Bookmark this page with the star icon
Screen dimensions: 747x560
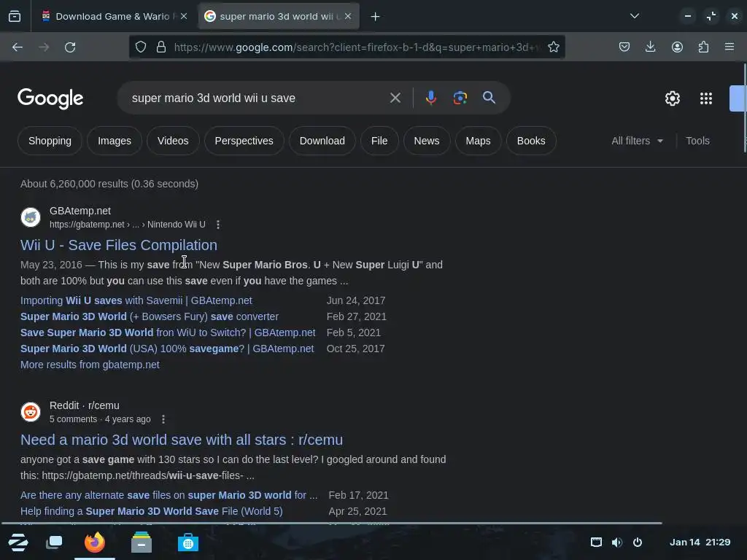[x=553, y=47]
